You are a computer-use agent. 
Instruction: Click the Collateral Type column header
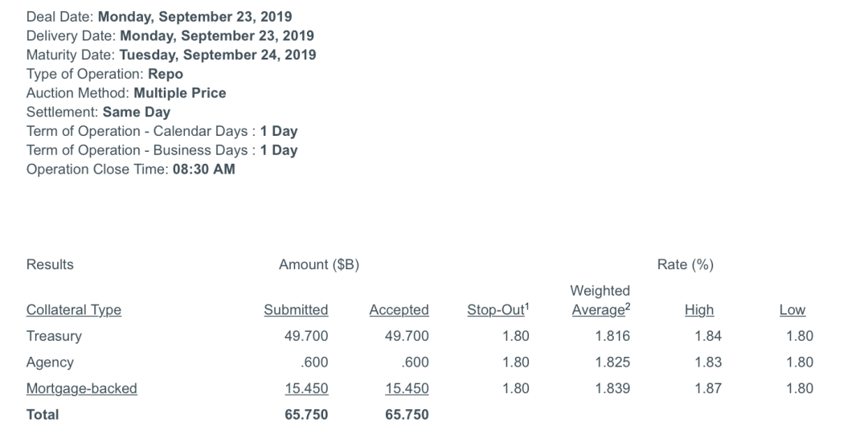[x=74, y=309]
